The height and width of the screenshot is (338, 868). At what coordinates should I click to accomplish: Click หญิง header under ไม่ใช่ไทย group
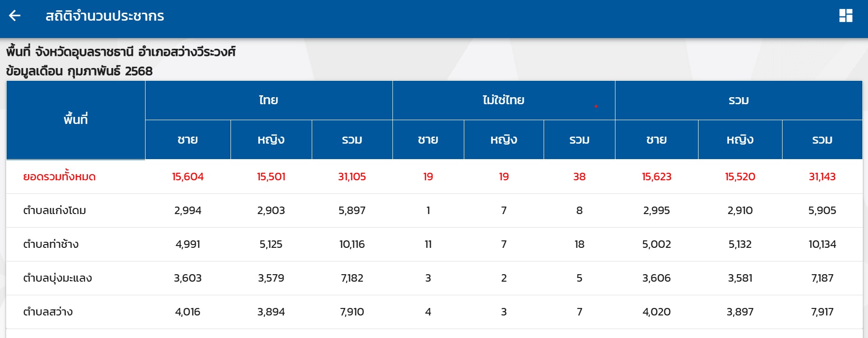504,140
